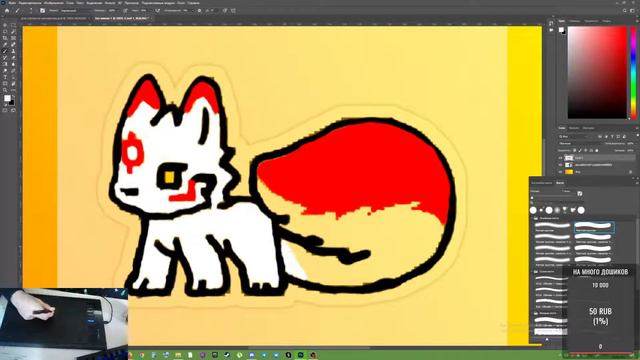Toggle pressure for opacity button
640x360 pixels.
[125, 11]
